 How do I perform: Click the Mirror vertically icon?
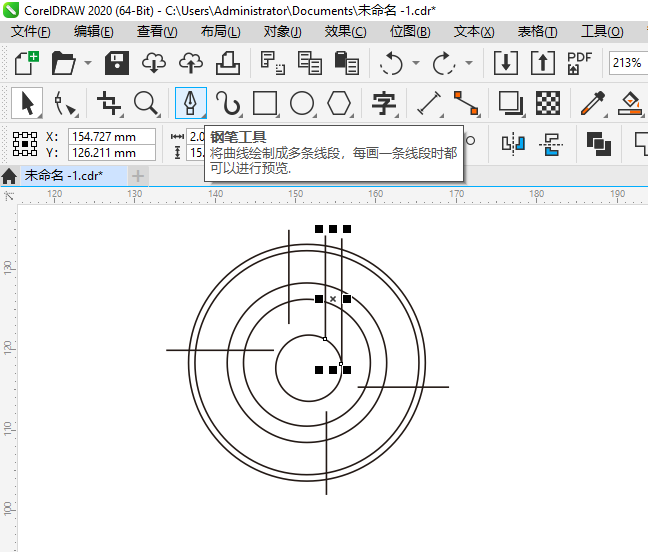551,144
